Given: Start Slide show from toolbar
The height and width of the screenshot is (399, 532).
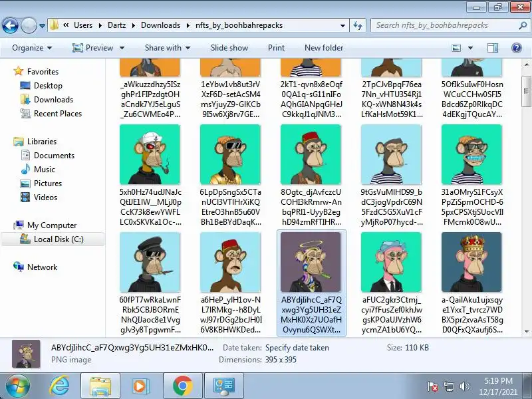Looking at the screenshot, I should coord(229,48).
